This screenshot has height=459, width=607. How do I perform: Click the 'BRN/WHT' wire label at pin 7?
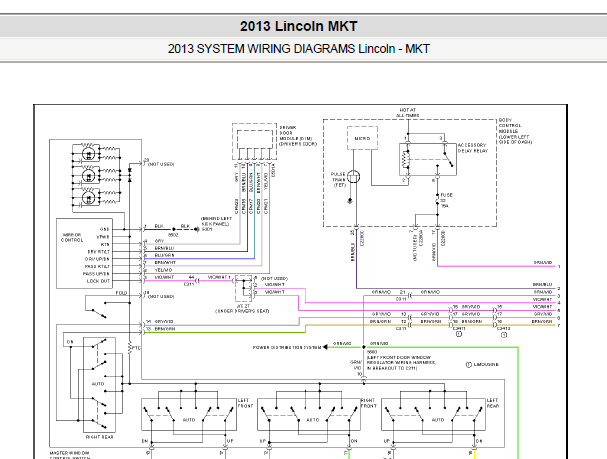[x=165, y=262]
